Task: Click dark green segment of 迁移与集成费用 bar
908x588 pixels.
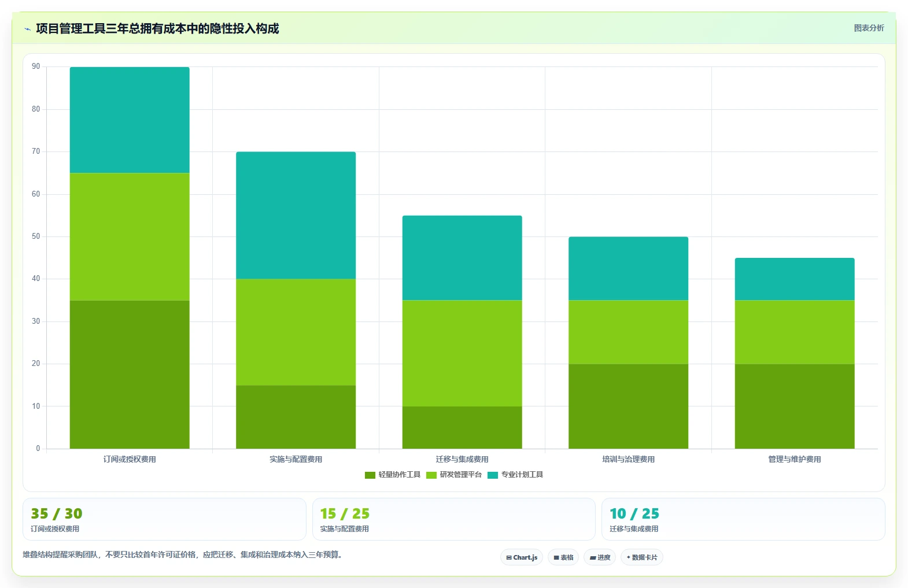Action: (462, 428)
